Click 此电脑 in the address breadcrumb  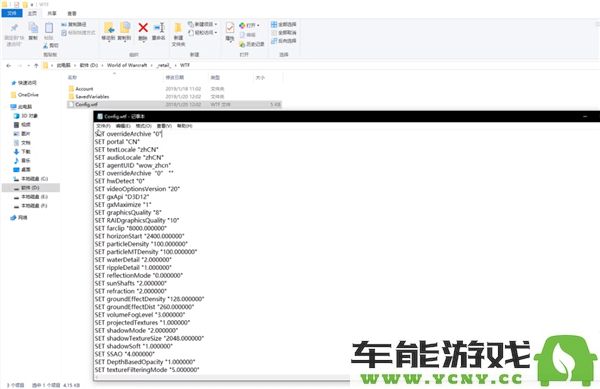click(x=64, y=65)
